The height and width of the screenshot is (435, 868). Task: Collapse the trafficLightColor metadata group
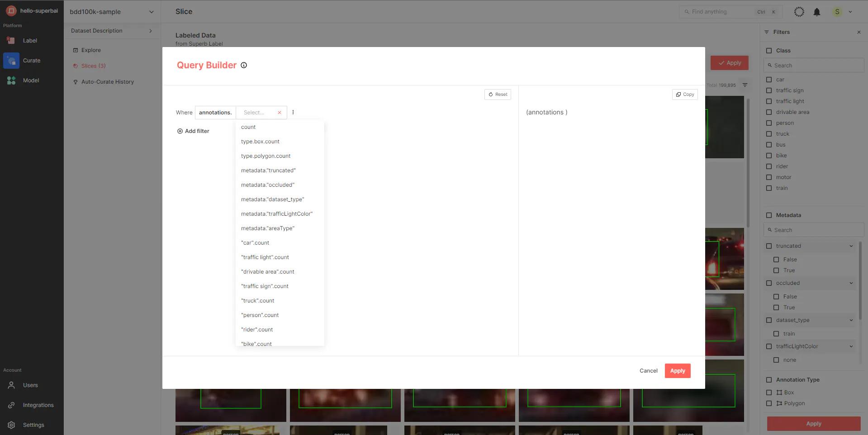point(851,346)
